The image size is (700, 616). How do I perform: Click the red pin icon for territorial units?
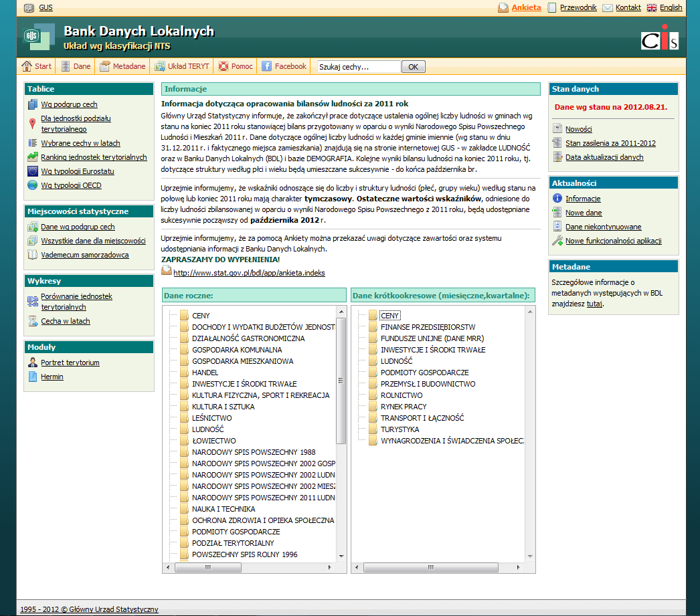tap(32, 124)
